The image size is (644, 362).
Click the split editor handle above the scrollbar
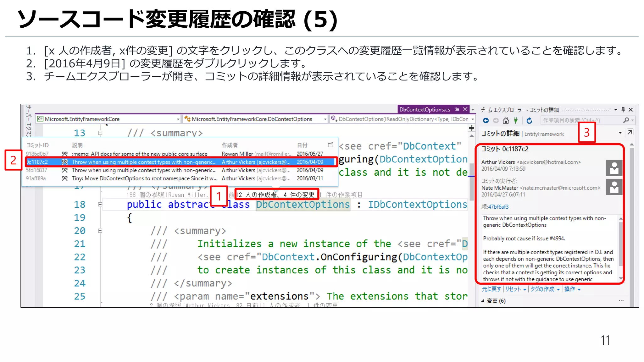coord(471,128)
